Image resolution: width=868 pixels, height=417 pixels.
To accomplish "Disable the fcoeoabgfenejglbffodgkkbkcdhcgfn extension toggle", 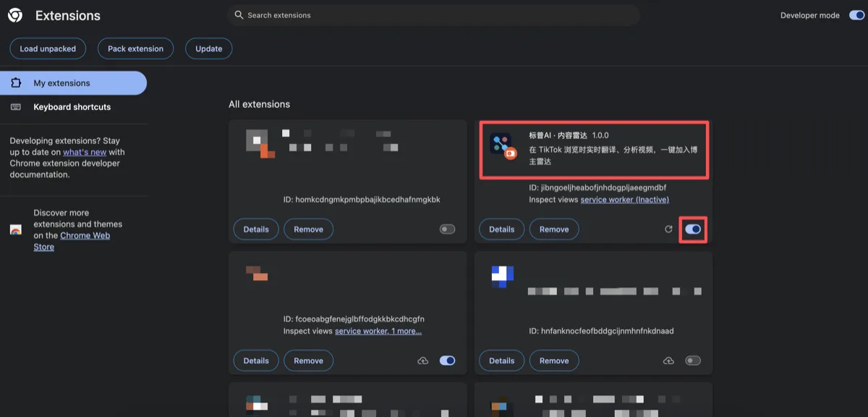I will (448, 361).
